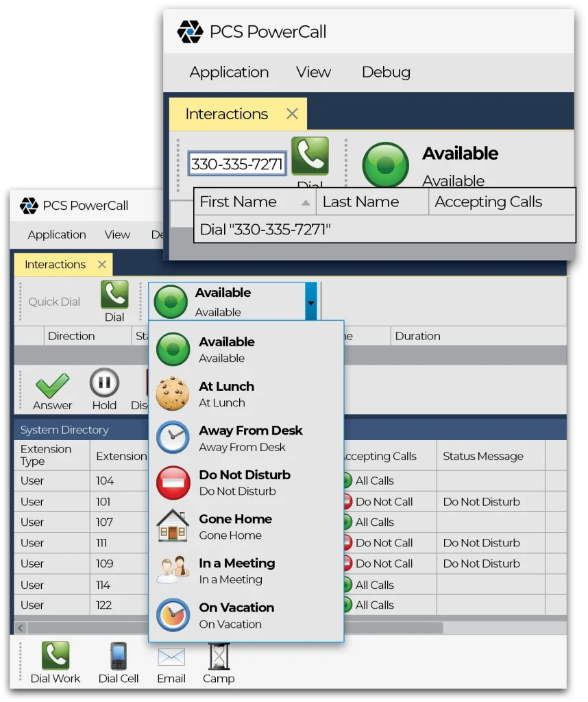Click the Accepting Calls header in System Directory

click(x=390, y=456)
